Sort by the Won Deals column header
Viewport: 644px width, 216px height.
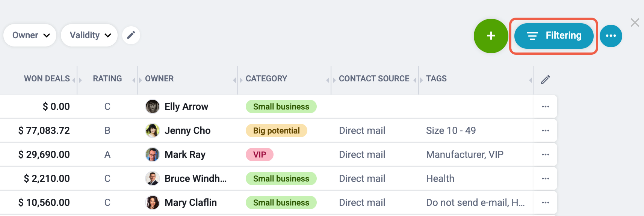click(47, 79)
